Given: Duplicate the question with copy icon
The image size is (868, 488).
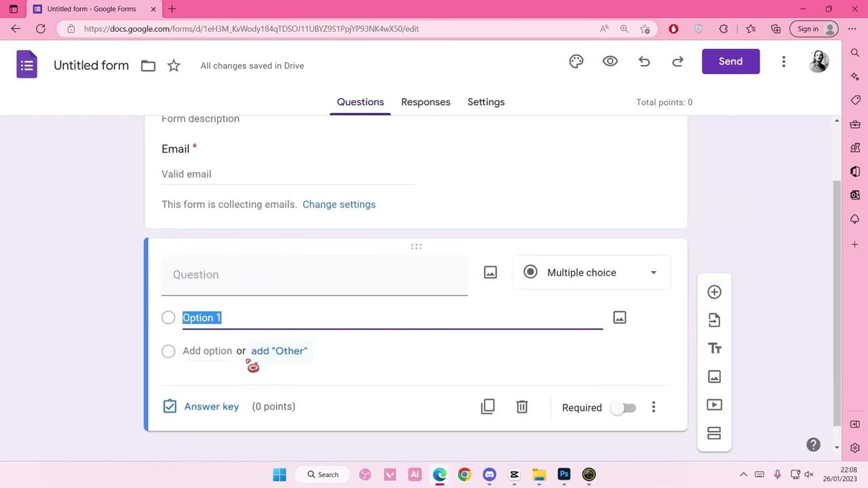Looking at the screenshot, I should coord(488,407).
